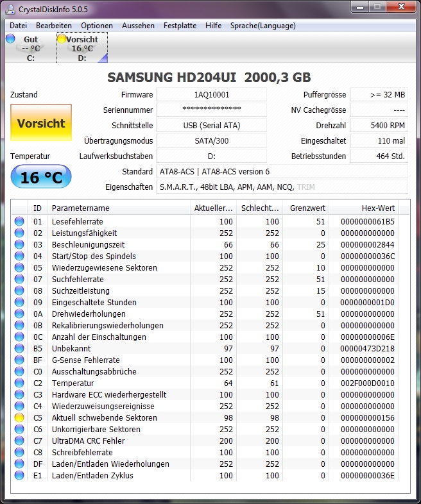The image size is (421, 504).
Task: Click status icon for UltraDMA CRC Fehler
Action: click(x=19, y=441)
